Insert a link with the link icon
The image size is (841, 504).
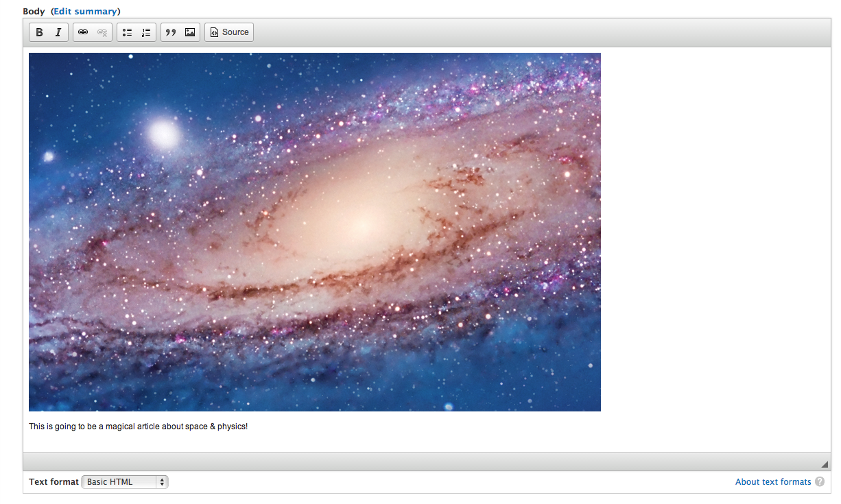pyautogui.click(x=83, y=32)
